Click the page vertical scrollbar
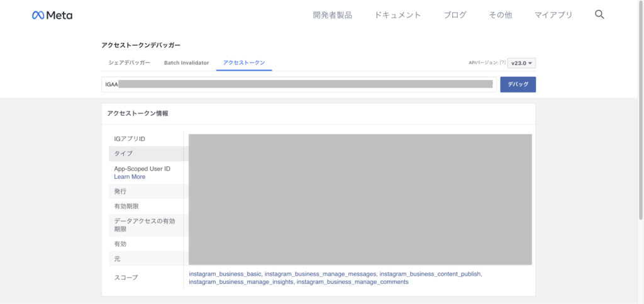 (641, 111)
